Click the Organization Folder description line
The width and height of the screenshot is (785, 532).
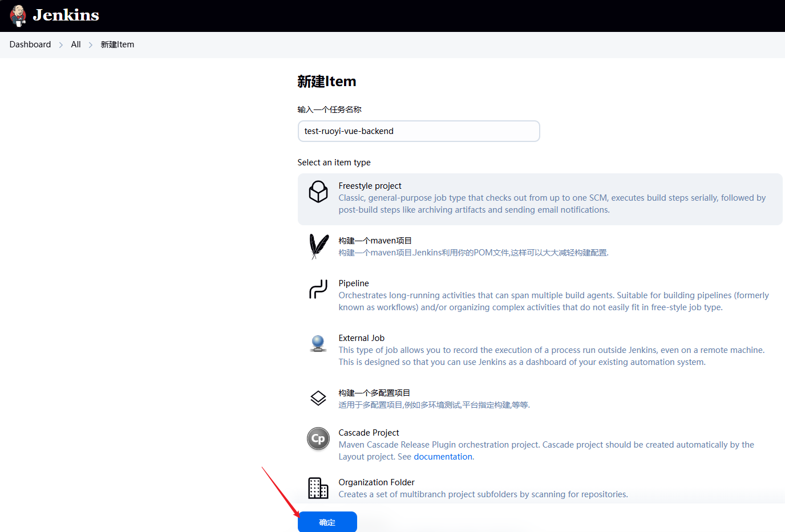tap(483, 494)
